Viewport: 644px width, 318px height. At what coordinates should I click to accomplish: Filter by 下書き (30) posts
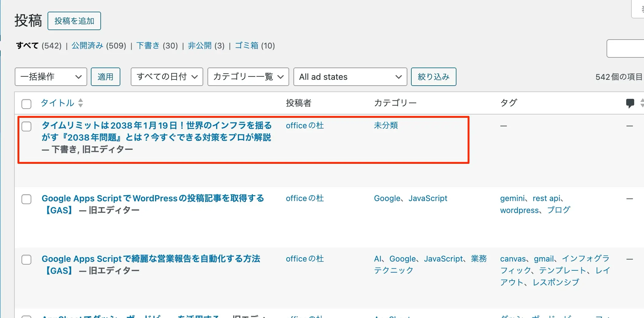(157, 46)
